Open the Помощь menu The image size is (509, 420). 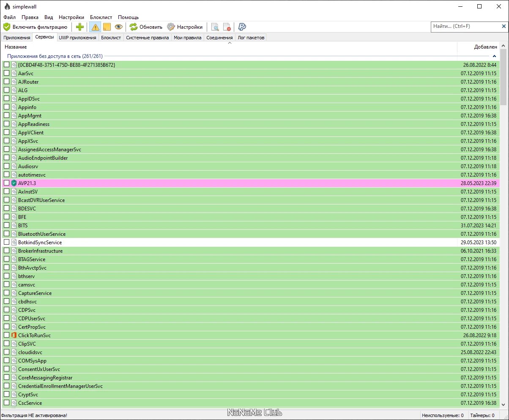tap(128, 17)
